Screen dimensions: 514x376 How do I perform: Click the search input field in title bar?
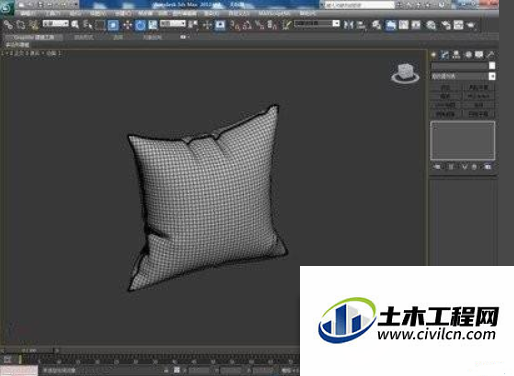pyautogui.click(x=359, y=5)
